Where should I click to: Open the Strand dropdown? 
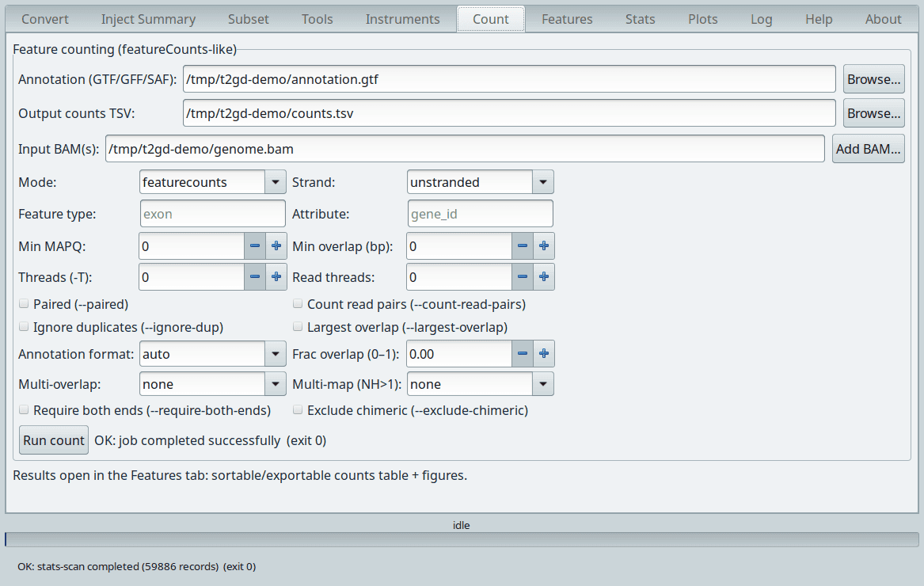pos(481,182)
